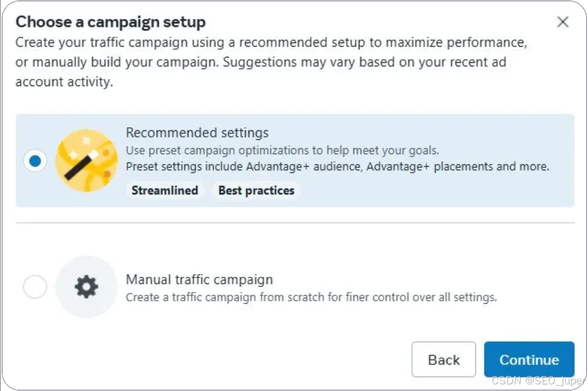The height and width of the screenshot is (391, 588).
Task: Click the divider line between the two options
Action: click(295, 223)
